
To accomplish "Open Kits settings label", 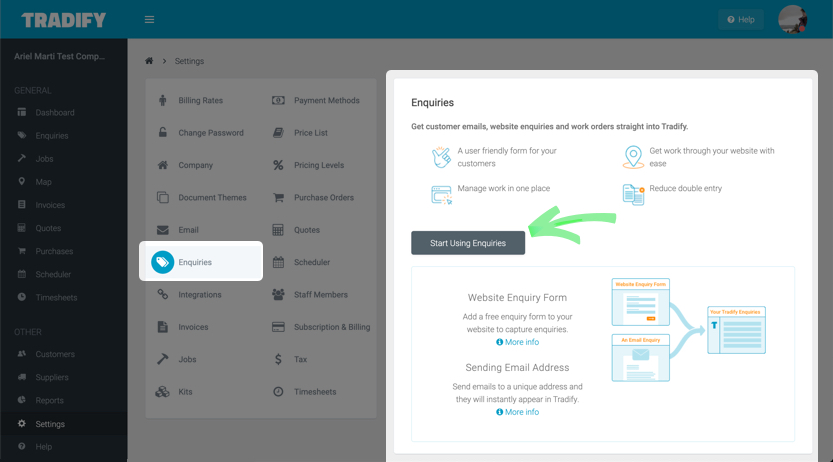I will click(x=185, y=392).
